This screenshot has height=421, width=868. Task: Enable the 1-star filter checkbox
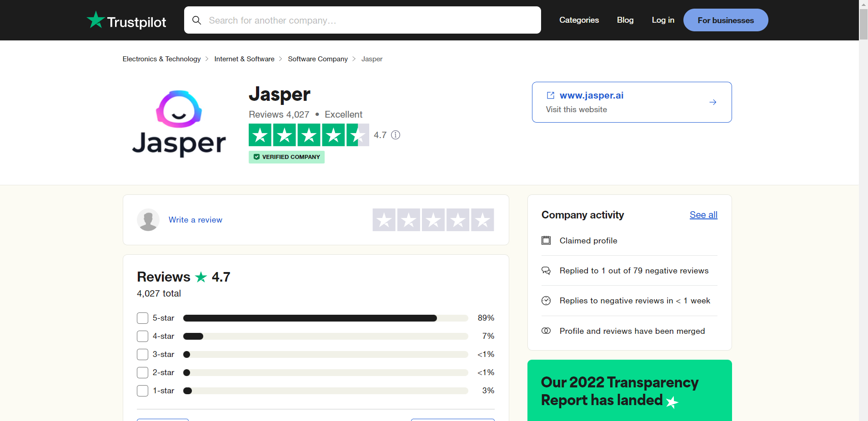pyautogui.click(x=143, y=391)
